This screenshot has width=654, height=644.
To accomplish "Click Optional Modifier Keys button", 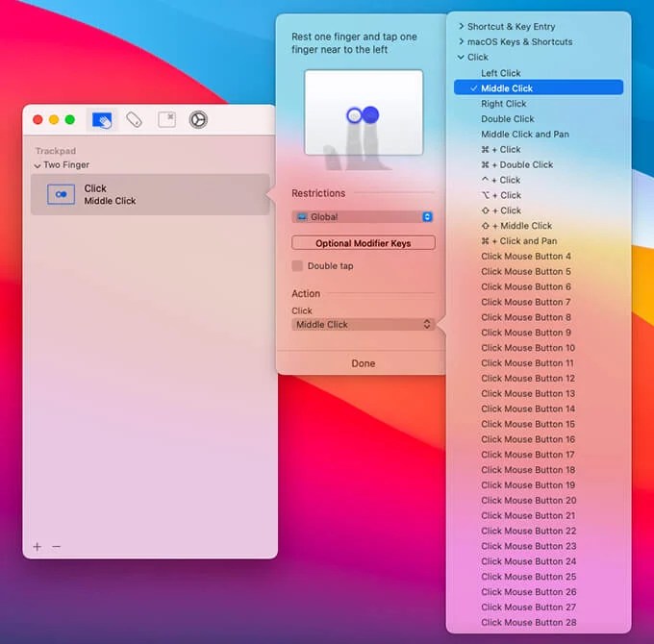I will click(364, 243).
